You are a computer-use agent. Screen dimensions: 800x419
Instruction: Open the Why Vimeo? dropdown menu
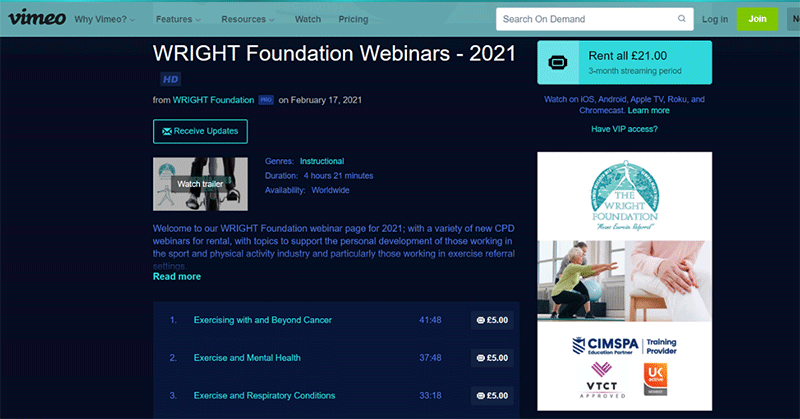pos(105,19)
